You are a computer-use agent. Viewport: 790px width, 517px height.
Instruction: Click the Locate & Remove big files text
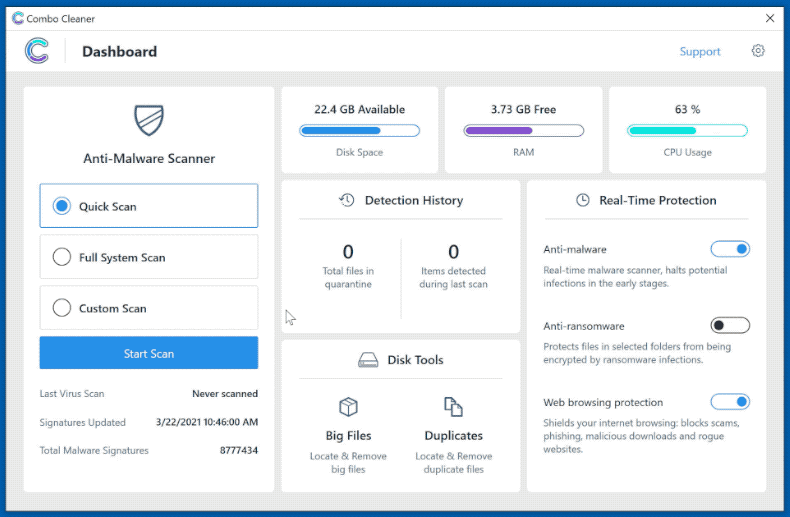[348, 463]
